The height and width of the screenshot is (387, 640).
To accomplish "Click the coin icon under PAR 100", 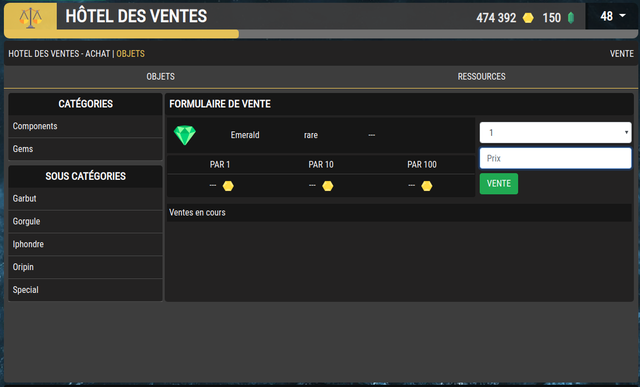I will pyautogui.click(x=427, y=186).
